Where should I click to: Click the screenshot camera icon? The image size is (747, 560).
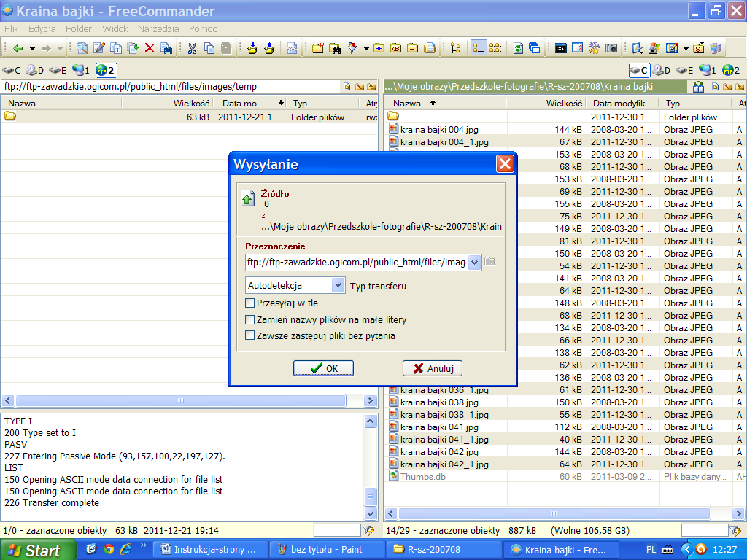[611, 48]
